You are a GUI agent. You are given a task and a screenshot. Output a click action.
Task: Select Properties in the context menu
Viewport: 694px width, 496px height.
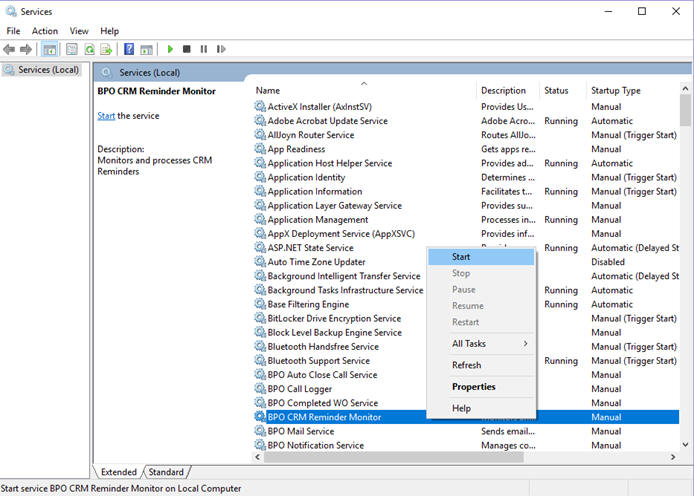[x=473, y=387]
